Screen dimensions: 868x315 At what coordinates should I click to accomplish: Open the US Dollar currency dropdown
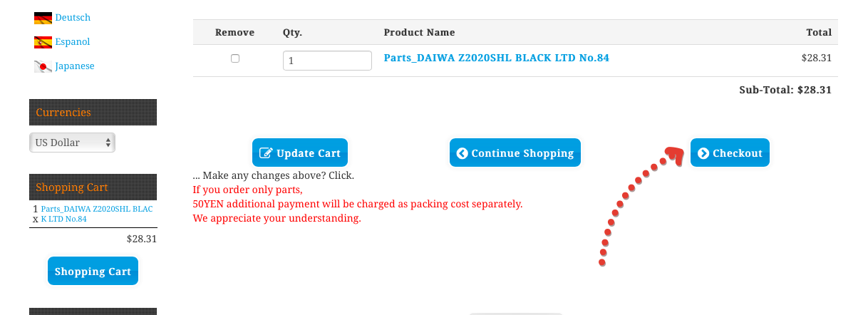click(x=72, y=143)
